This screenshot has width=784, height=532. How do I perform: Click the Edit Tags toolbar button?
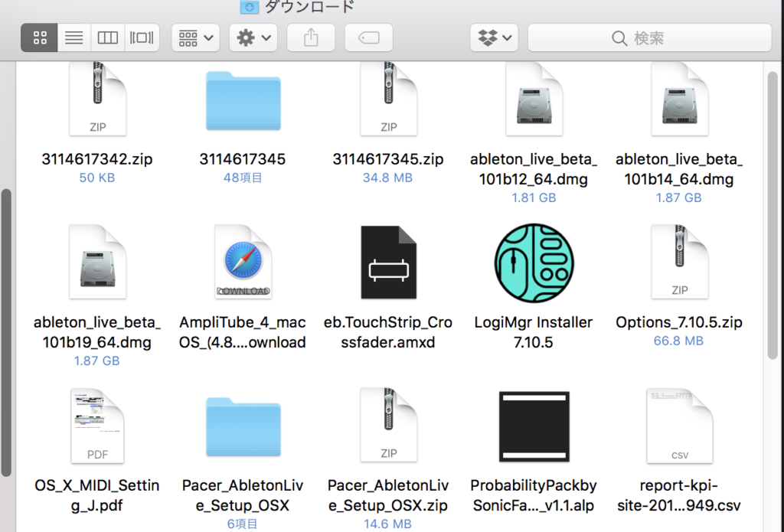point(368,38)
